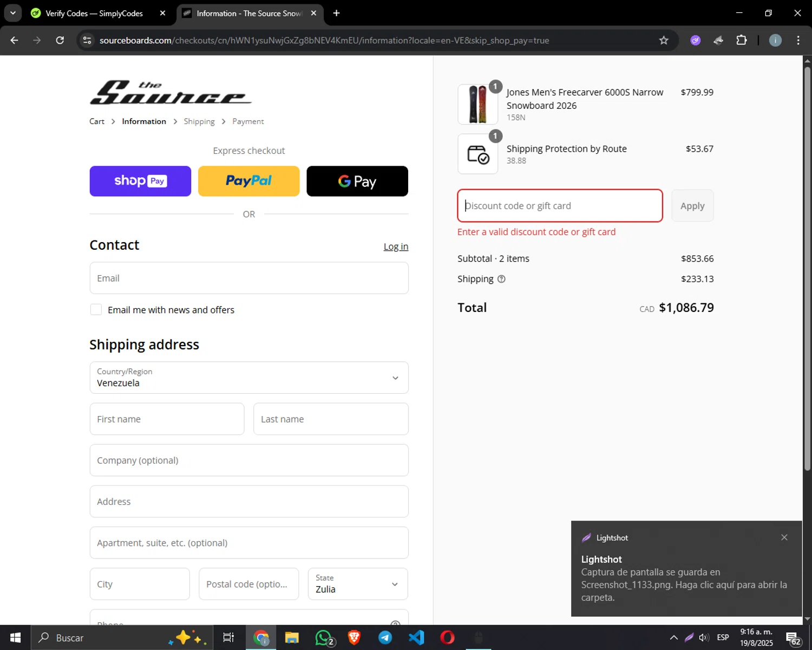Image resolution: width=812 pixels, height=650 pixels.
Task: Show hidden system tray icons
Action: (673, 638)
